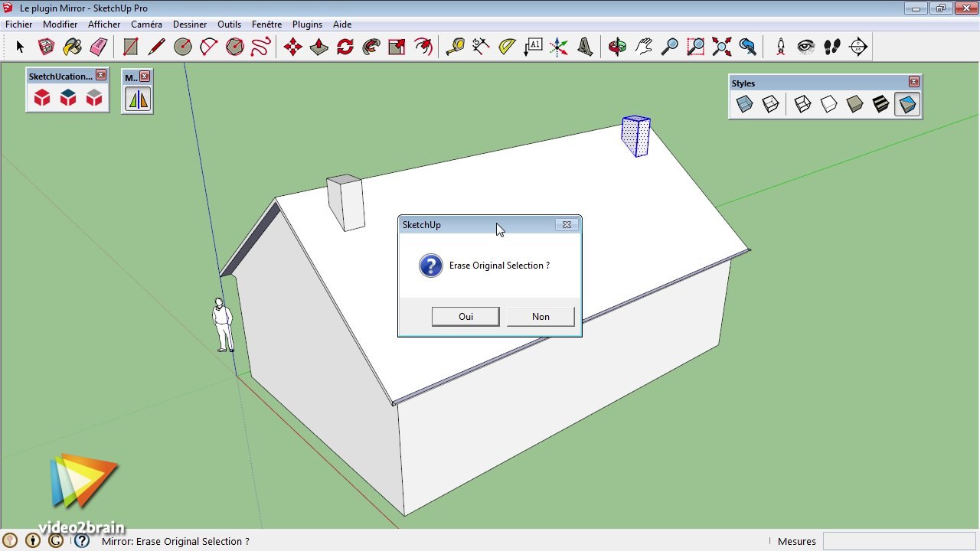Image resolution: width=980 pixels, height=551 pixels.
Task: Select the Polygon tool
Action: click(x=234, y=47)
